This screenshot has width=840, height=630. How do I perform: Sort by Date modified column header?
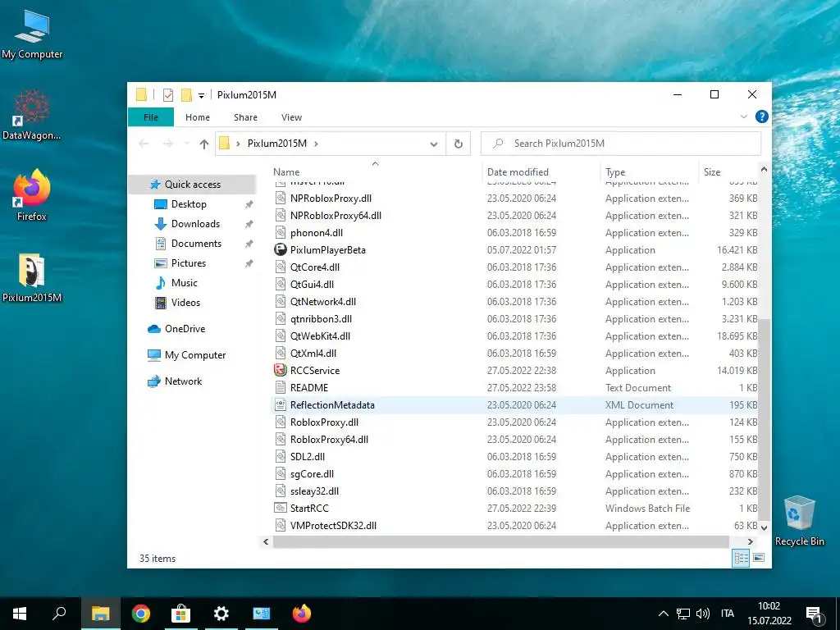tap(541, 172)
